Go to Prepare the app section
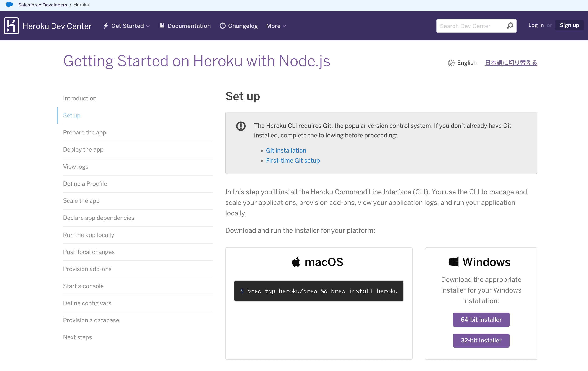Screen dimensions: 588x371 138,132
